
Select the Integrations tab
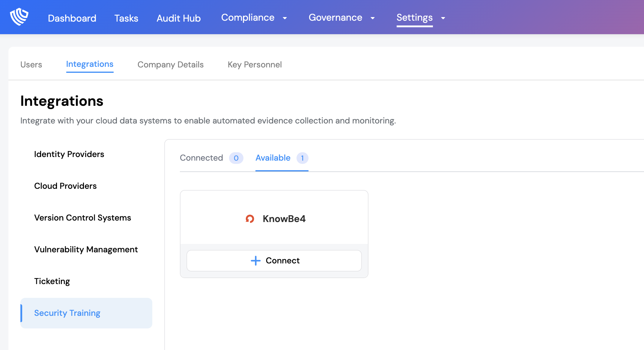[x=90, y=64]
